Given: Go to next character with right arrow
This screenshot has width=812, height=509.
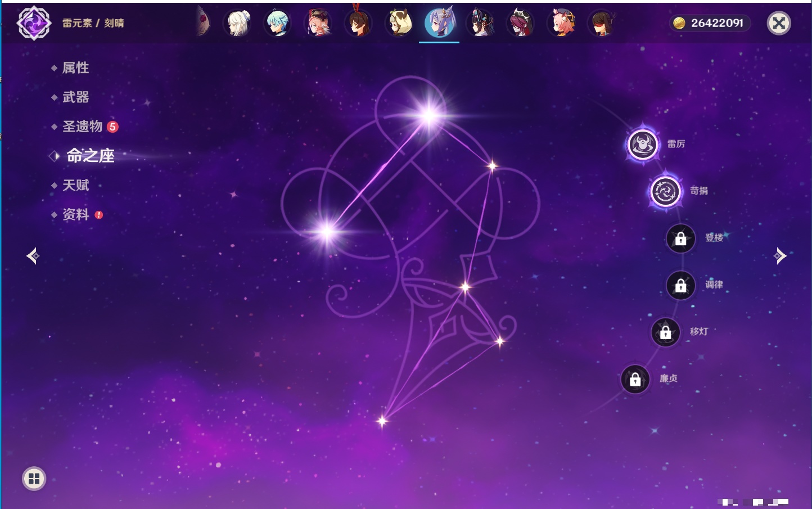Looking at the screenshot, I should 779,256.
